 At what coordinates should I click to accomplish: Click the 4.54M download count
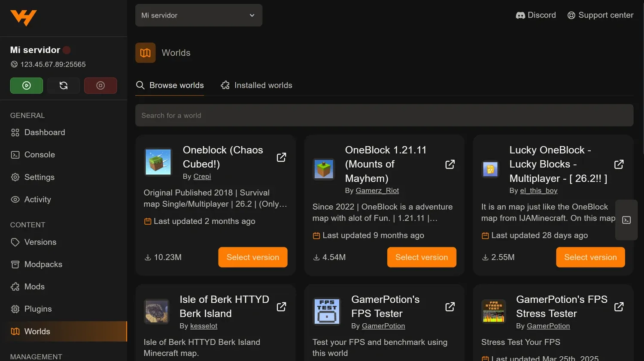point(330,257)
